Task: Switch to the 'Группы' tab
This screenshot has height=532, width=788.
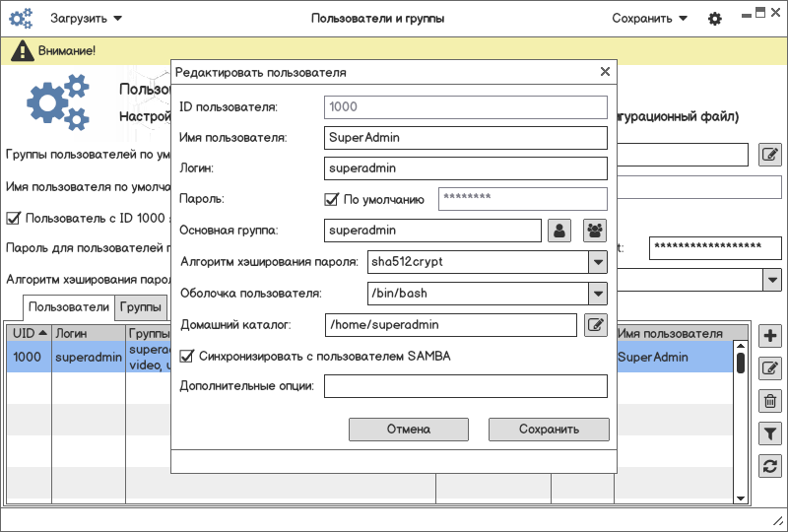Action: tap(141, 307)
